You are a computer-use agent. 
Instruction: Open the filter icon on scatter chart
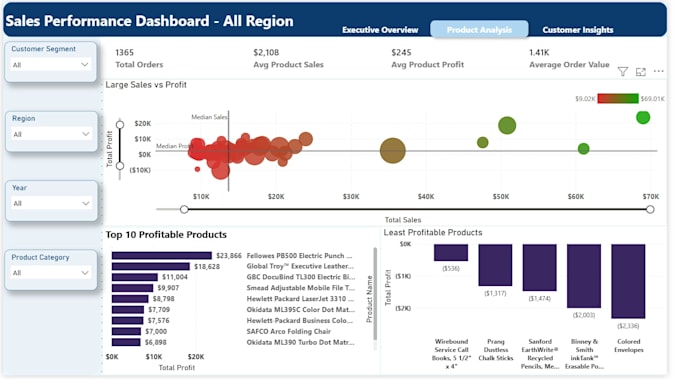coord(623,72)
